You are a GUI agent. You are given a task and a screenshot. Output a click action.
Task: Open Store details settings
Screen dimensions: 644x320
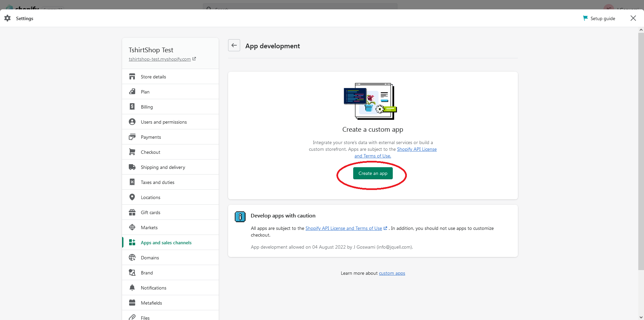pyautogui.click(x=170, y=76)
